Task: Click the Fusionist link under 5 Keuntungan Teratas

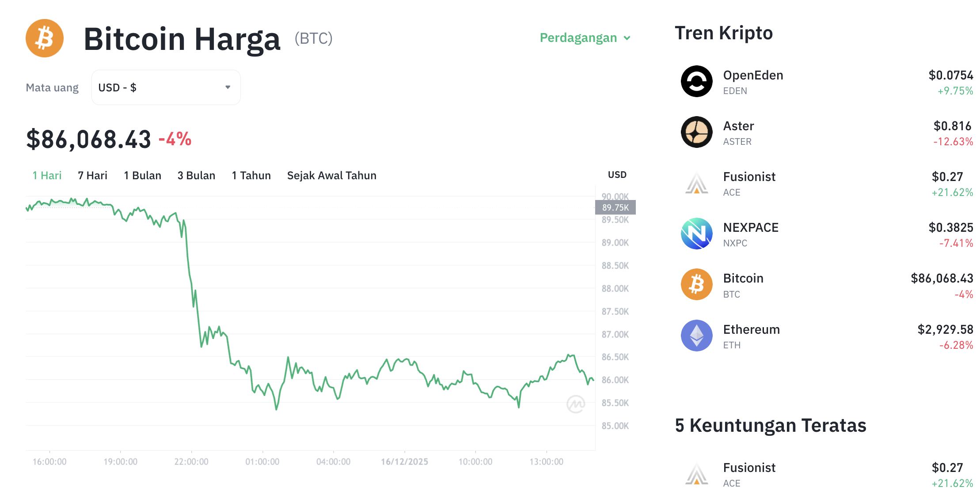Action: tap(749, 468)
